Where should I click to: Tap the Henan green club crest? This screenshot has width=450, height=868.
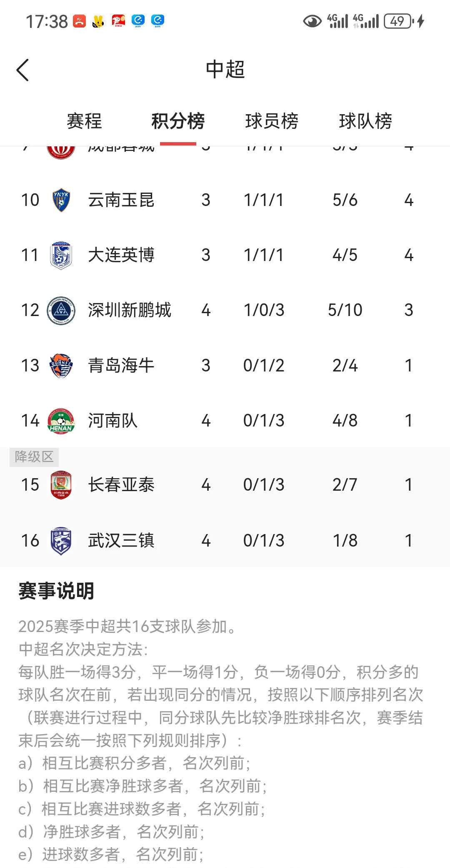coord(61,421)
